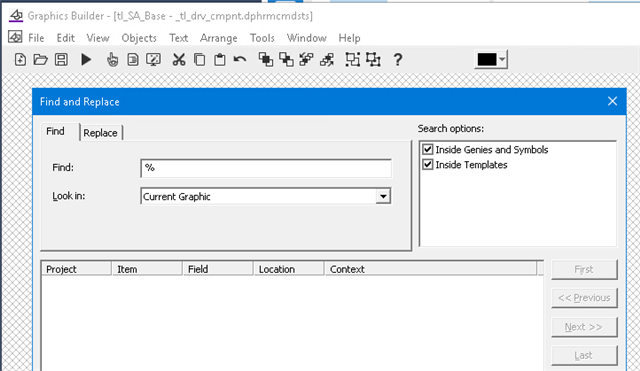This screenshot has height=371, width=640.
Task: Click the Item column header
Action: point(147,269)
